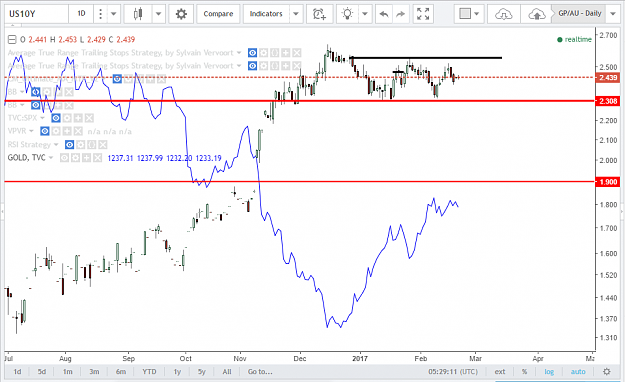Toggle visibility of the GOLD, TVC overlay

tap(64, 158)
